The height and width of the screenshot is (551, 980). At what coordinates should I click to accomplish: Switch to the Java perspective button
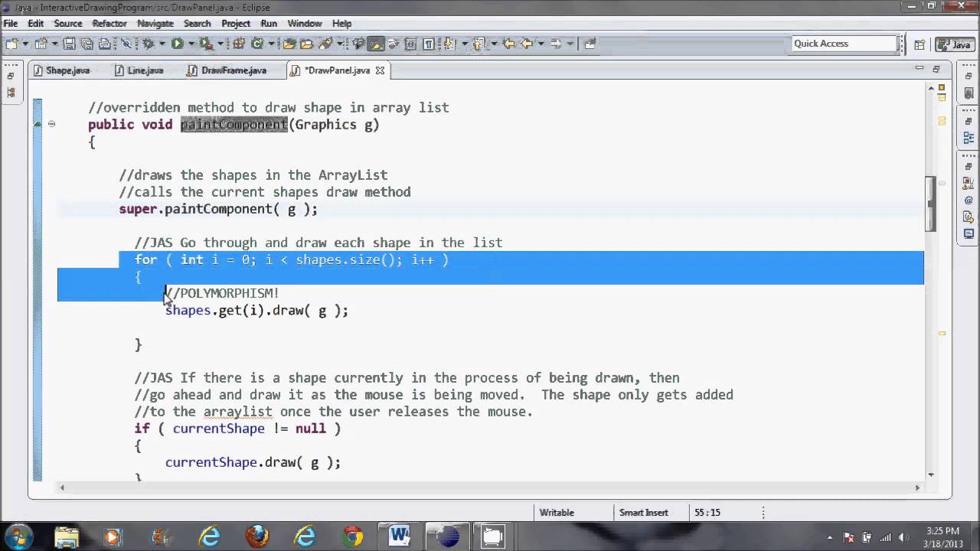pos(955,44)
